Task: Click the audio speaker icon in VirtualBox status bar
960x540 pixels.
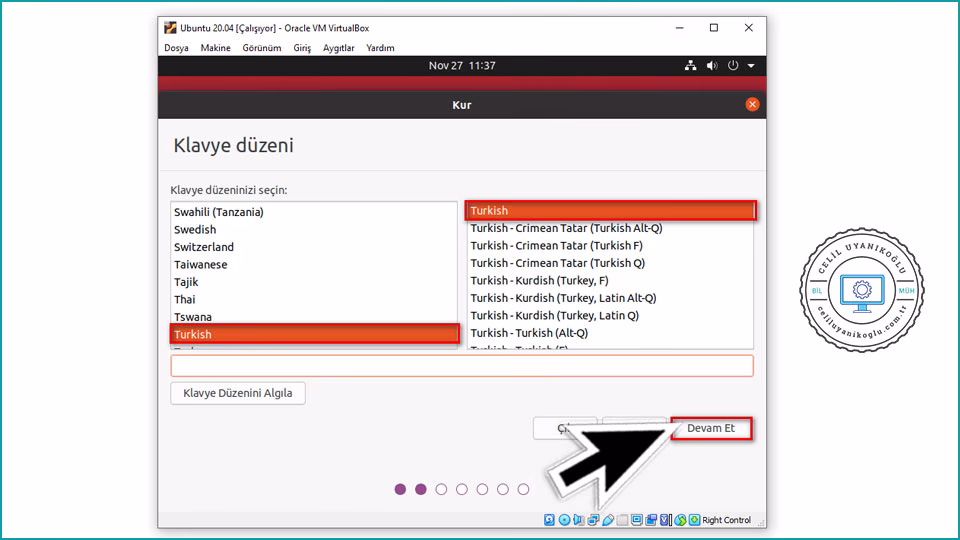Action: click(x=579, y=520)
